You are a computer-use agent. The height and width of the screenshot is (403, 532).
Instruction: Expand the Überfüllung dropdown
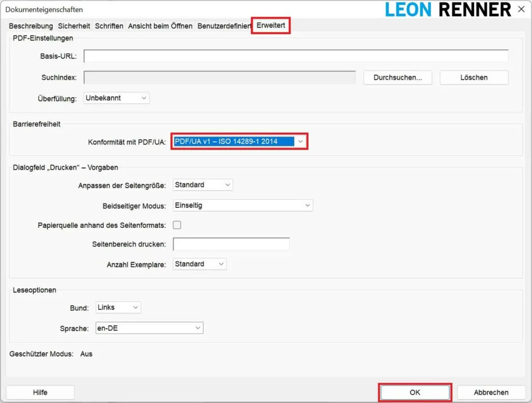point(116,98)
